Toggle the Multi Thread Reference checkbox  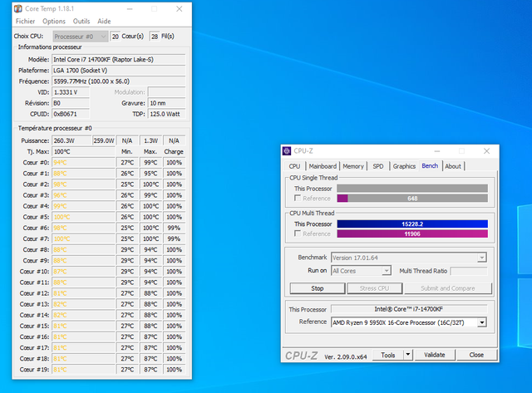pos(298,233)
